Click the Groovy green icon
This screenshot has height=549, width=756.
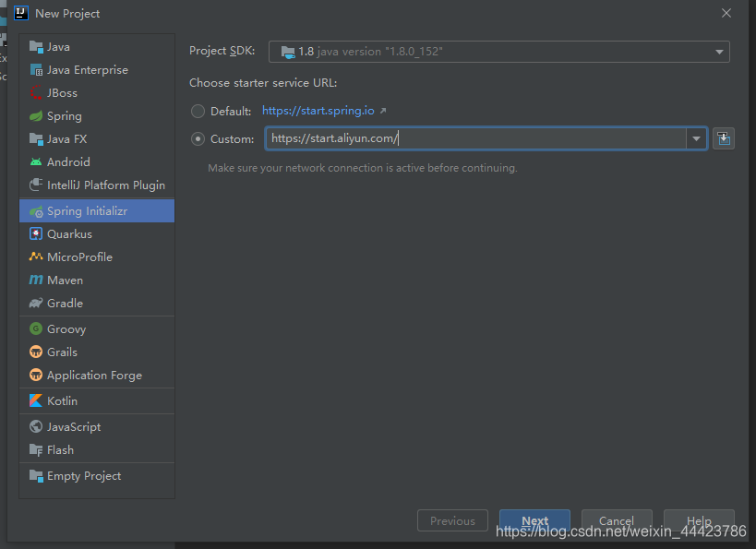click(x=36, y=328)
